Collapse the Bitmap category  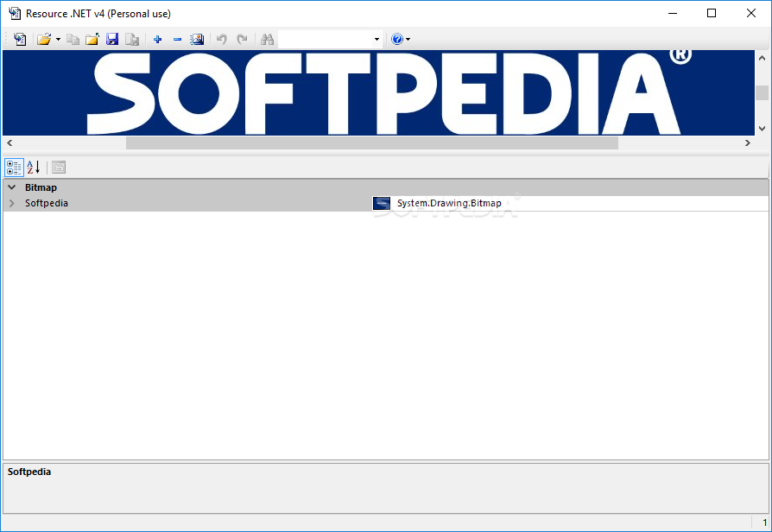(x=12, y=187)
